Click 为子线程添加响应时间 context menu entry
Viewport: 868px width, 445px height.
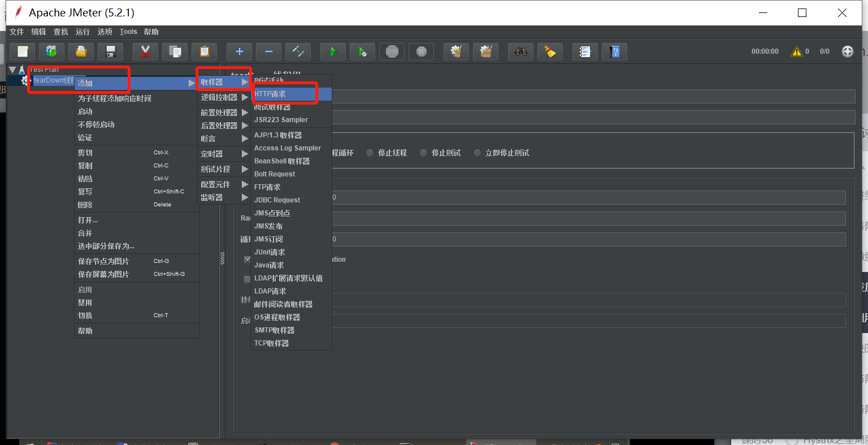(137, 98)
